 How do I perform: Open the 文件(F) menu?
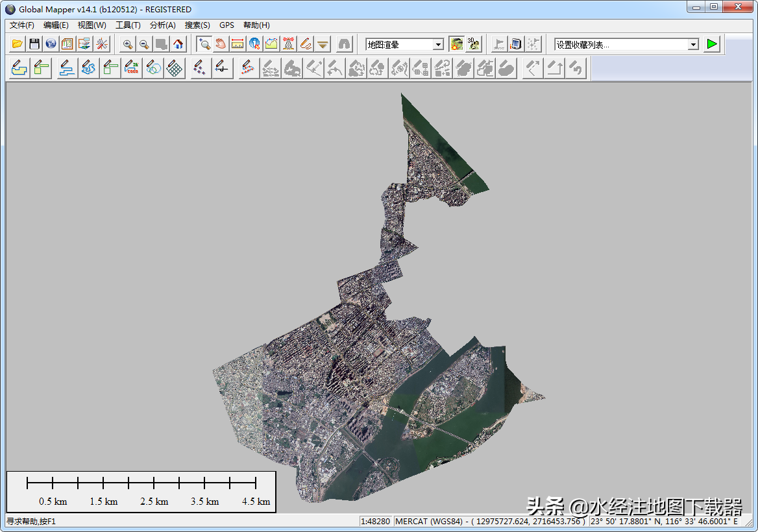[22, 25]
